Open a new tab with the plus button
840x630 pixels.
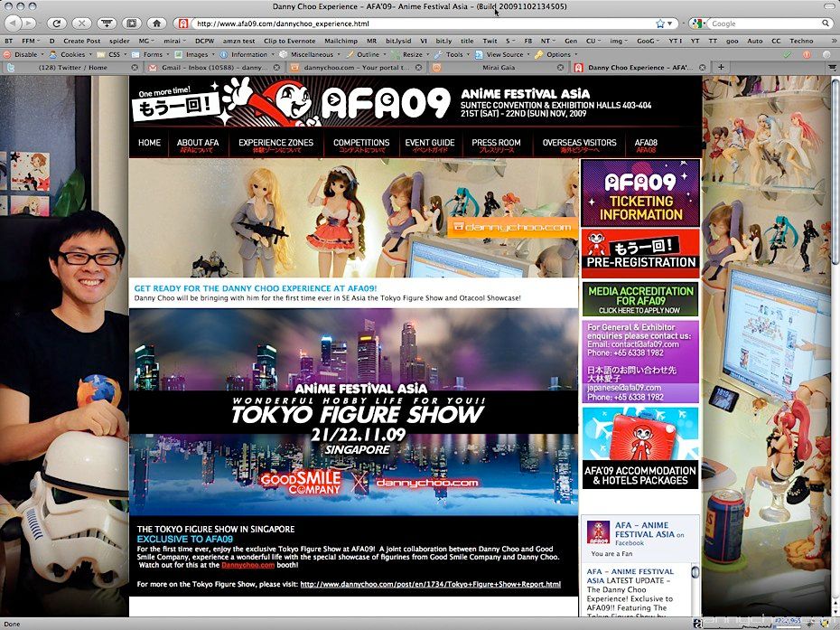pos(721,67)
